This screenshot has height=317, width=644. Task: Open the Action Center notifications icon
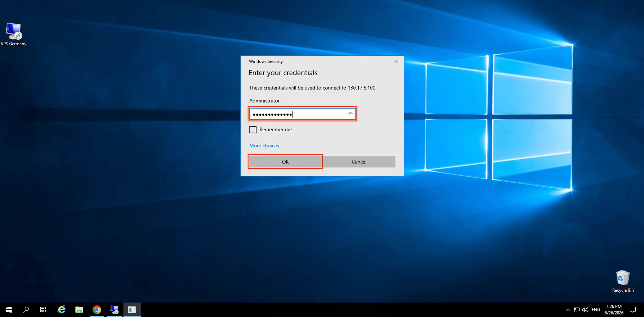click(x=633, y=310)
